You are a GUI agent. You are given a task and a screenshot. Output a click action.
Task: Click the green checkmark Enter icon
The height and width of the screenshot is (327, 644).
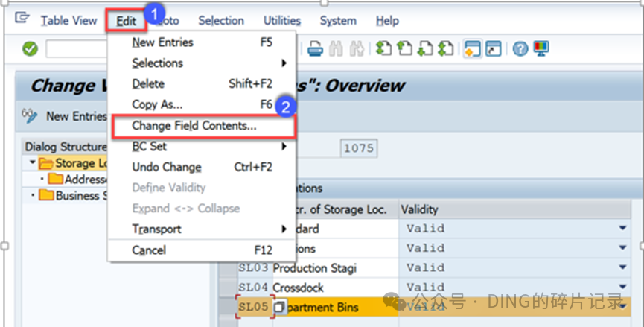click(30, 49)
